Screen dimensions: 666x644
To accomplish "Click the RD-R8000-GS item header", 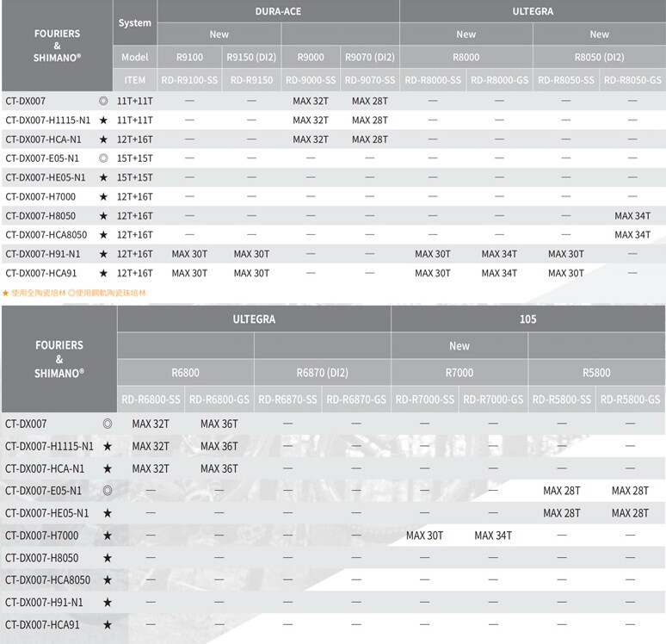I will (x=499, y=80).
